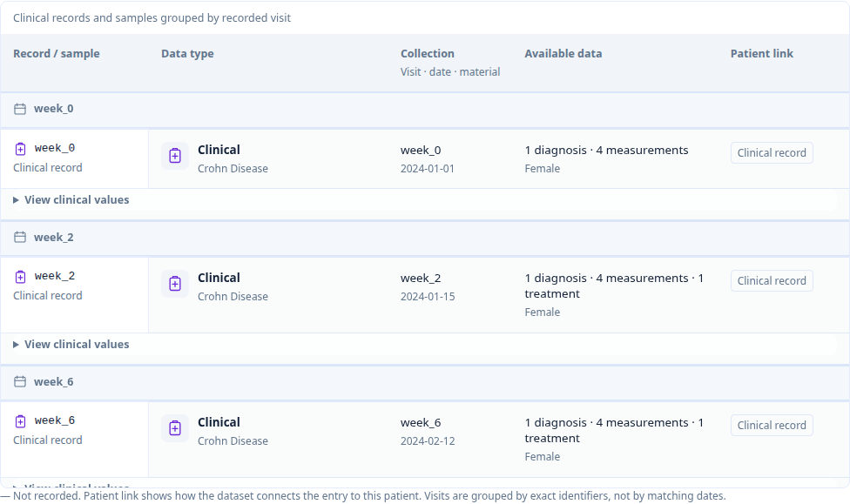
Task: Click the calendar icon beside week_6 group header
Action: (x=20, y=382)
